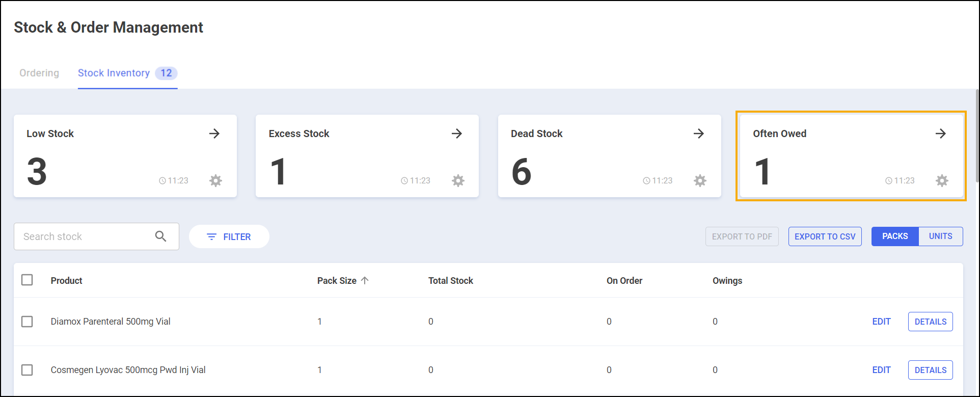Switch view to Units

[940, 236]
